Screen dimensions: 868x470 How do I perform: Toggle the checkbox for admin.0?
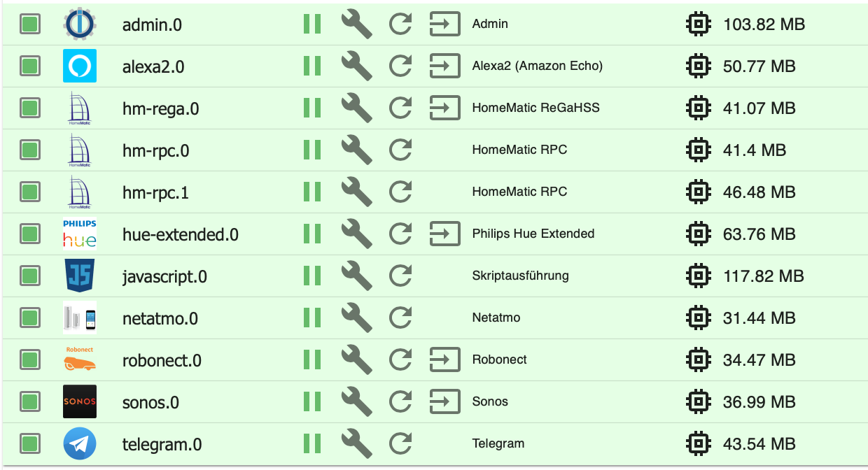[29, 24]
